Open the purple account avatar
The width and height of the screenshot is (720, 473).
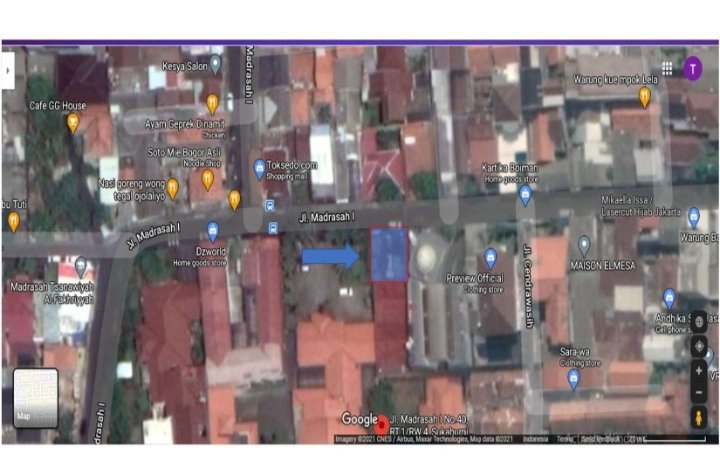click(x=693, y=68)
